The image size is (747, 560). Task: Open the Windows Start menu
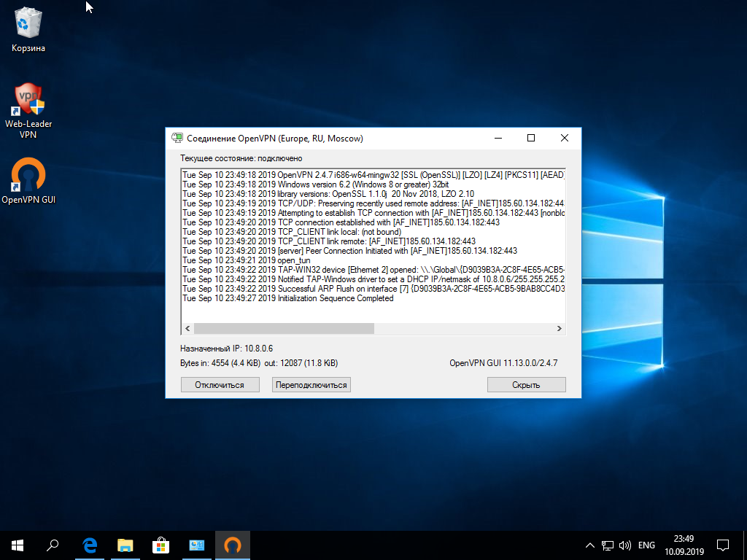[x=18, y=545]
